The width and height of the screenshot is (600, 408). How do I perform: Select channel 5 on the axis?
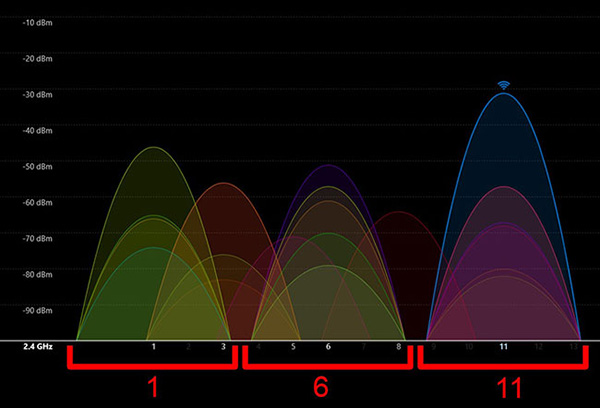click(x=293, y=347)
